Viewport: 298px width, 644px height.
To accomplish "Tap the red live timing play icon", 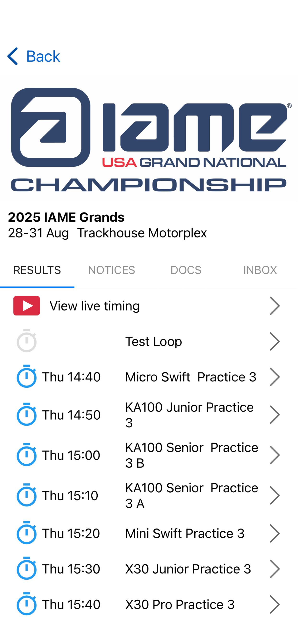I will click(x=27, y=306).
